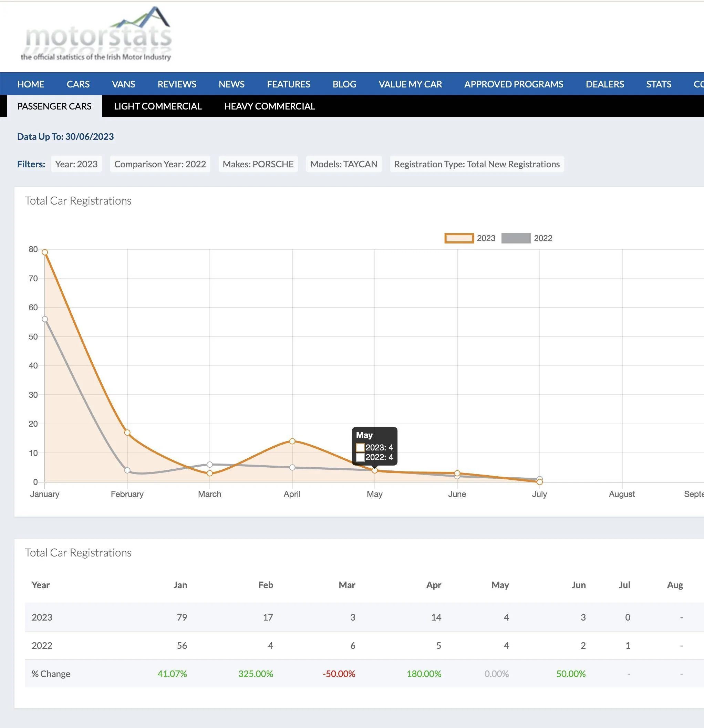Click the chart's Total Car Registrations heading
704x728 pixels.
tap(78, 200)
